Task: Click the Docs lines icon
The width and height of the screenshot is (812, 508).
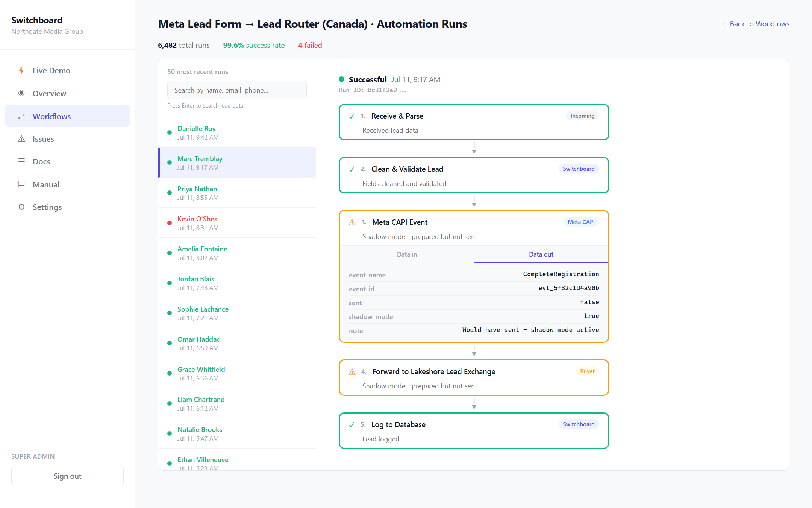Action: (21, 161)
